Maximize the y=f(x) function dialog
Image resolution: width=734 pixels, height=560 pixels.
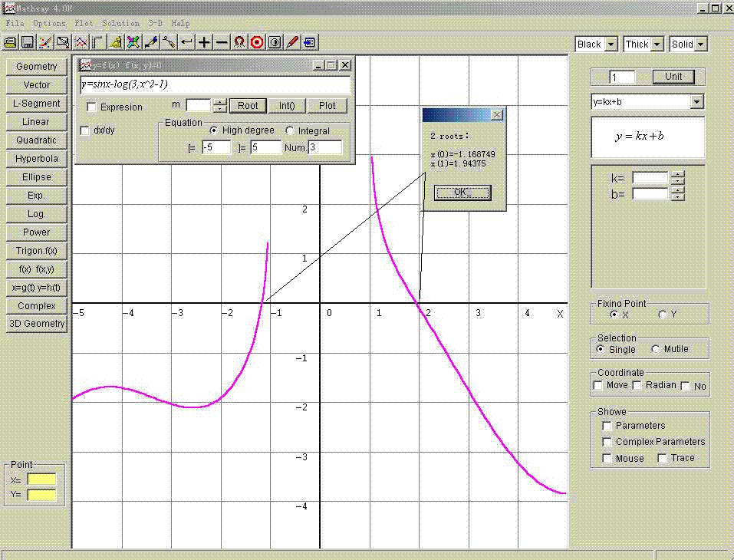[x=331, y=65]
